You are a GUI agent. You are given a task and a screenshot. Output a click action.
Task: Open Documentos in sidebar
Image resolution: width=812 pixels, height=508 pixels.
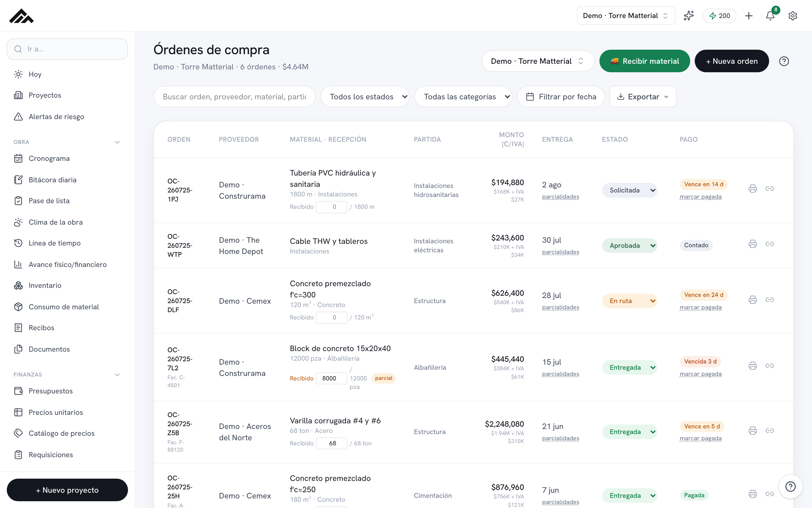(67, 349)
